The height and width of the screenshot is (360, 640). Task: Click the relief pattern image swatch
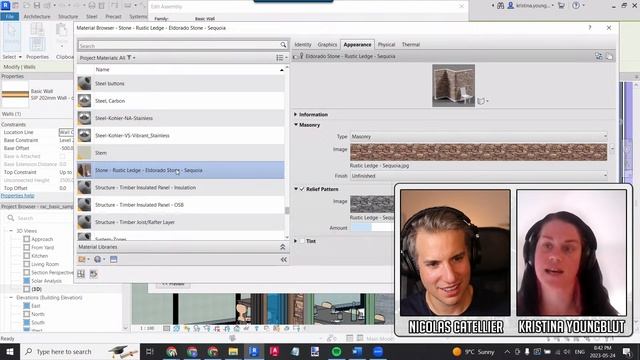372,204
